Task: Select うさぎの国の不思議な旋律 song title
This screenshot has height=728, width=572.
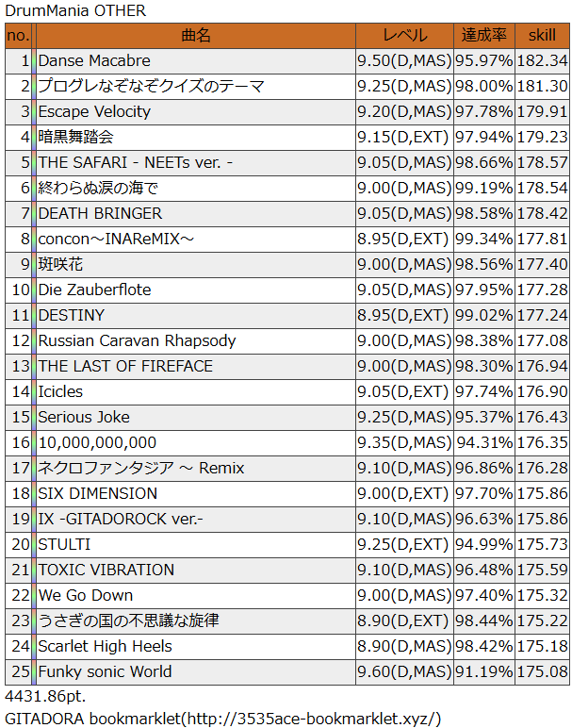Action: tap(128, 620)
